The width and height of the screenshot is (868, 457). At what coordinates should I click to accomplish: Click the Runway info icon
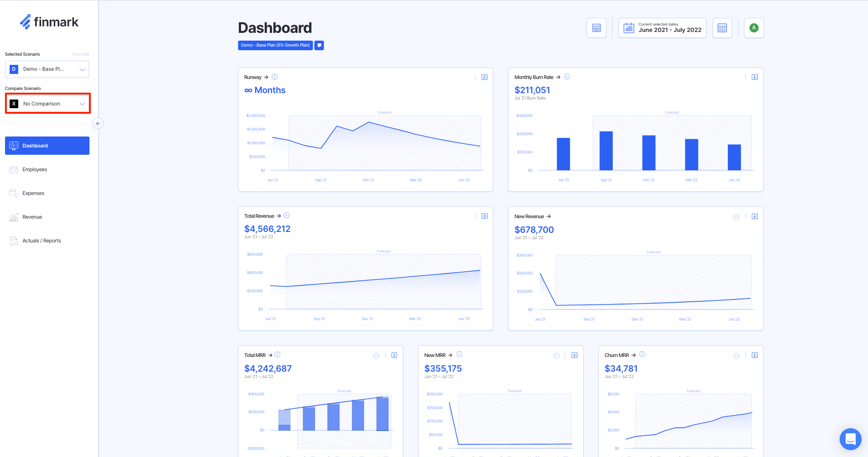(275, 77)
